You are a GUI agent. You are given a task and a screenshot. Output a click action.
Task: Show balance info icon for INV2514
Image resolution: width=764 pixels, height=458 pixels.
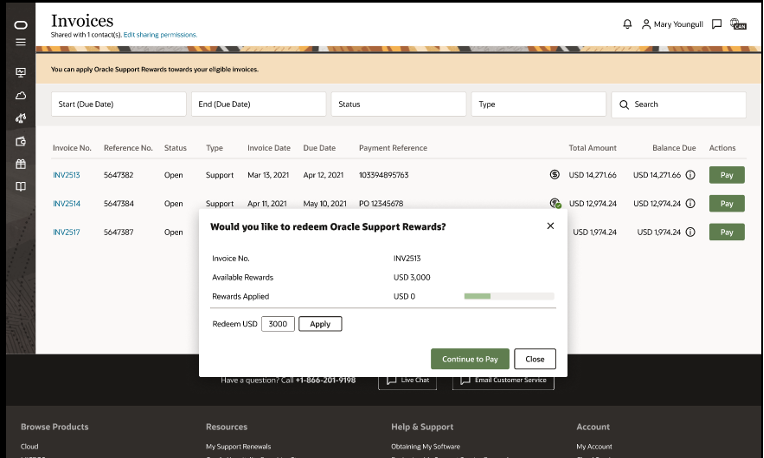point(690,203)
